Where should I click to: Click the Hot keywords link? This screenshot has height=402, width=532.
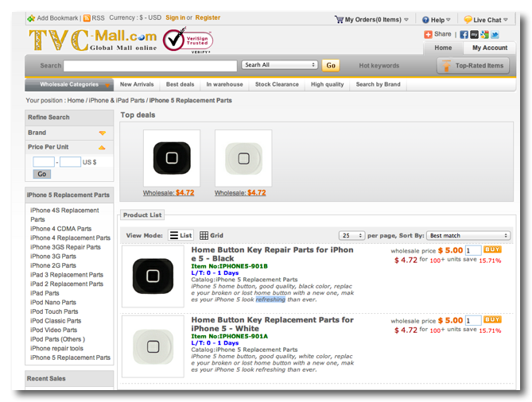(x=379, y=66)
